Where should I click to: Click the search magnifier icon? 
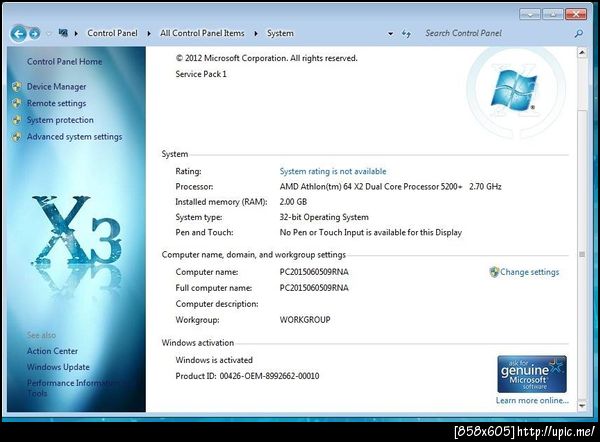[579, 34]
